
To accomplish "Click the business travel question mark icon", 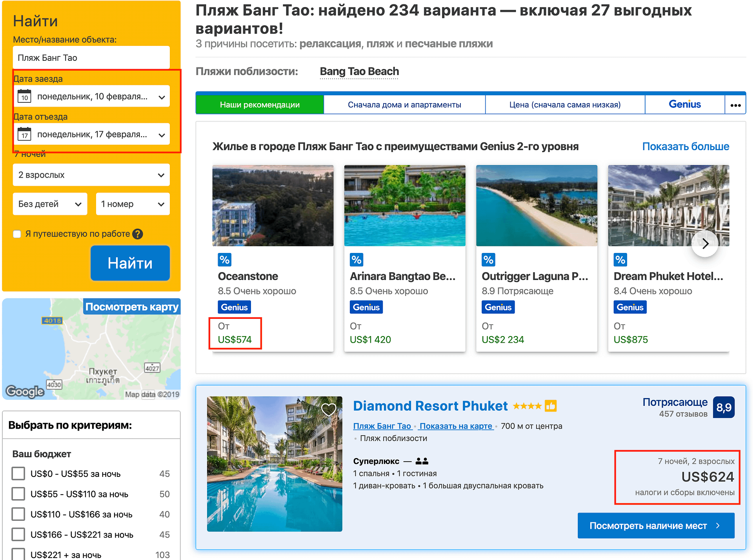I will 138,234.
